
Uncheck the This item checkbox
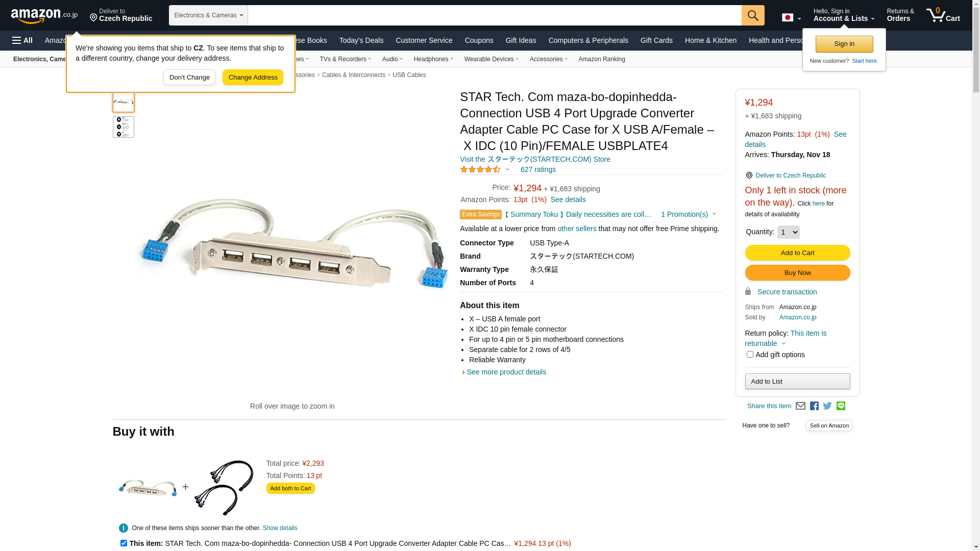(x=124, y=543)
